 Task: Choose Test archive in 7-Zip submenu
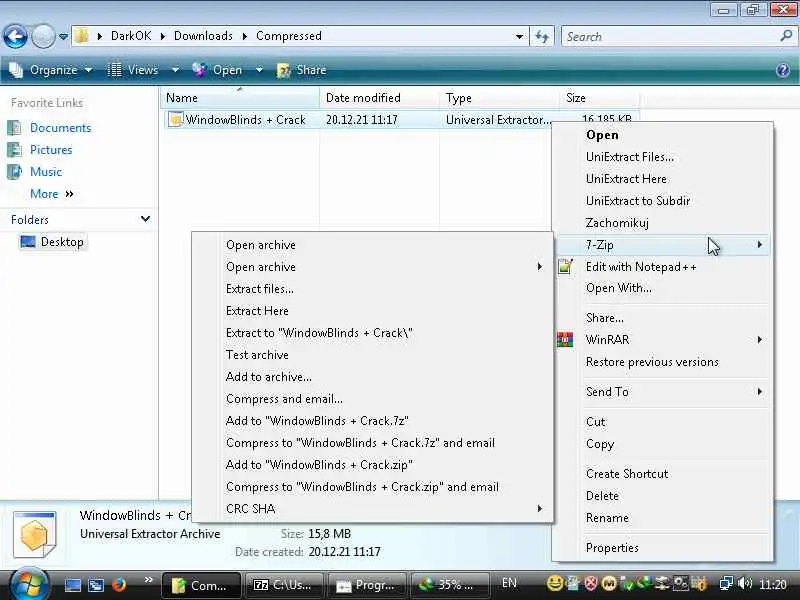point(372,355)
